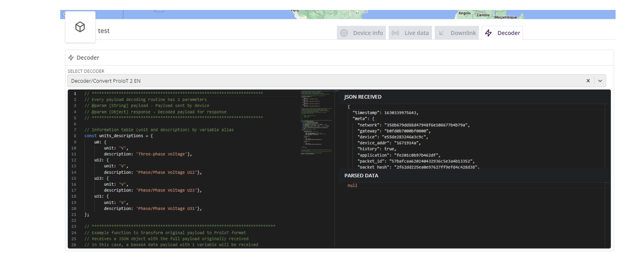Click code line 'u31: {'
Viewport: 644px width, 264px height.
[x=101, y=196]
